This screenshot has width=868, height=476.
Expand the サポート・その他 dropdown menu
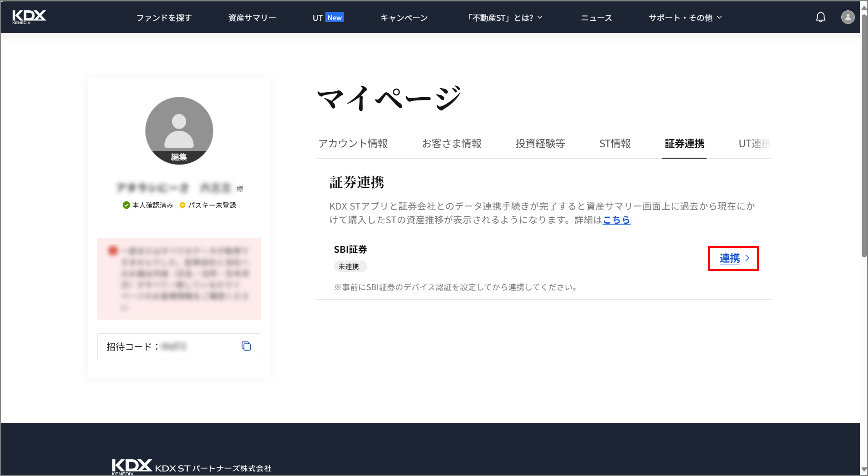pyautogui.click(x=685, y=18)
